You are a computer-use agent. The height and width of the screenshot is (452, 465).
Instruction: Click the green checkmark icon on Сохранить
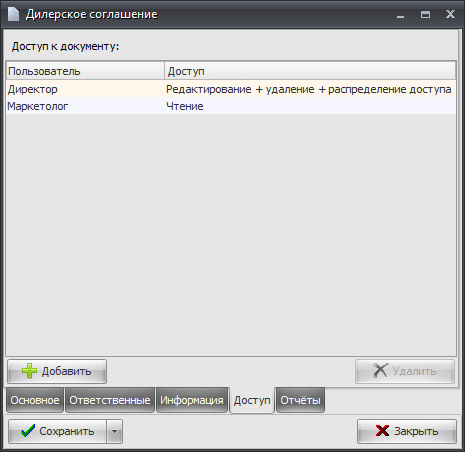click(x=28, y=431)
